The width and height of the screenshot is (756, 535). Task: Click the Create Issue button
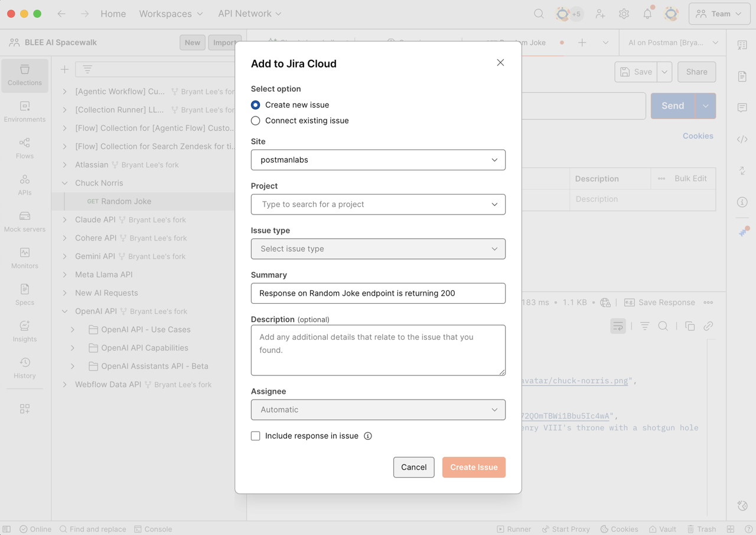(x=474, y=467)
